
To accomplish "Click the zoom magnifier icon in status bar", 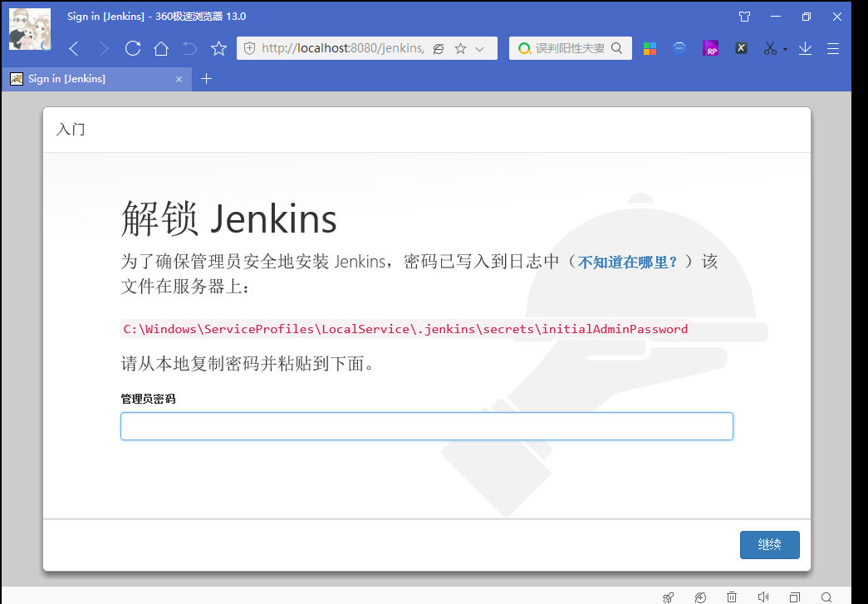I will click(826, 597).
